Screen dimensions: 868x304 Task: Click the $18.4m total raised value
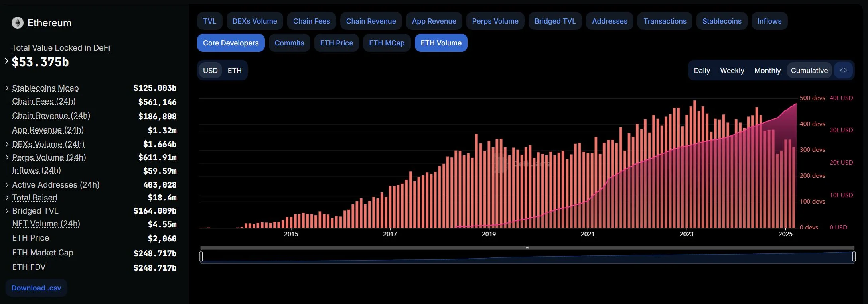point(162,198)
